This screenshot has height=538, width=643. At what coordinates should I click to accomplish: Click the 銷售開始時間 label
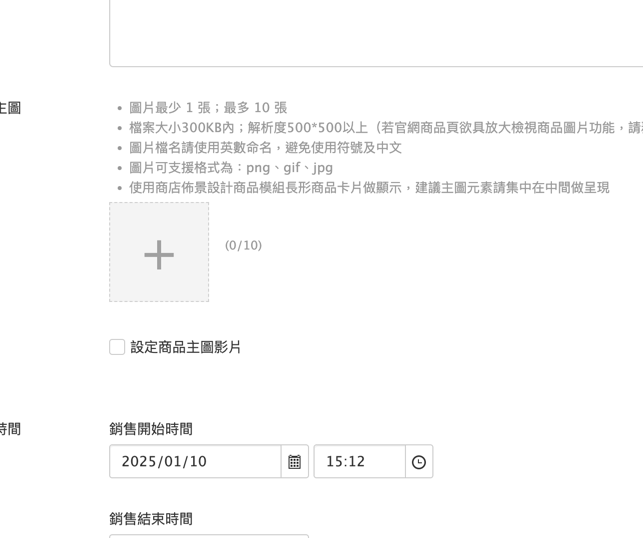pos(151,429)
